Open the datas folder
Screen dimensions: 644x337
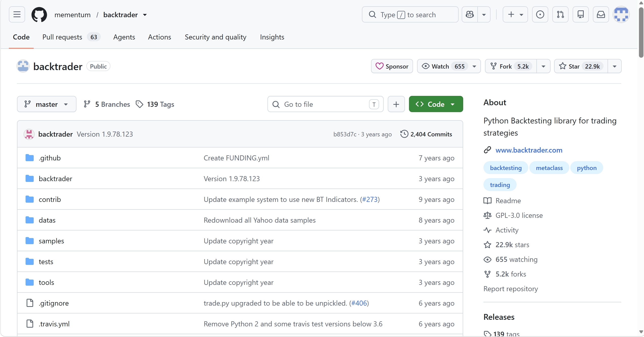click(47, 220)
